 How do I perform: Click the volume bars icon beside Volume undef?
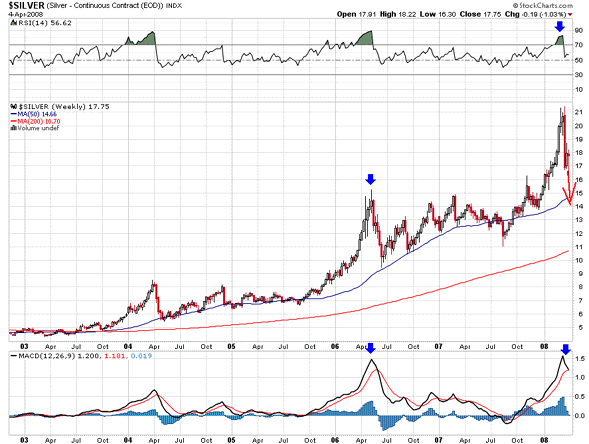(14, 128)
